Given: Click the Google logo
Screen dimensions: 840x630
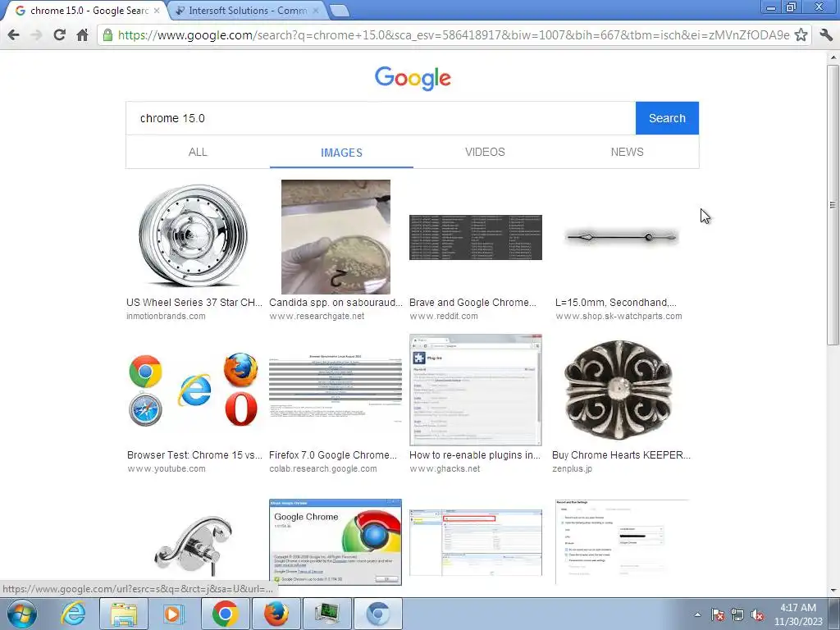Looking at the screenshot, I should [x=413, y=78].
